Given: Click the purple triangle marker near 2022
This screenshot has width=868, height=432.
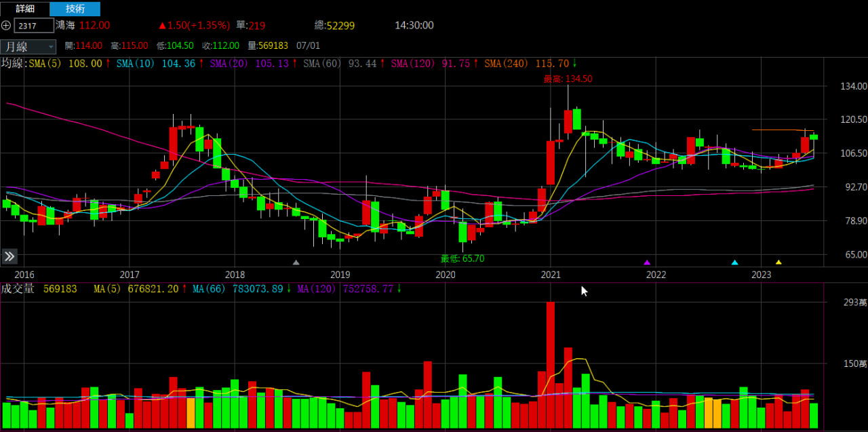Looking at the screenshot, I should pos(647,262).
